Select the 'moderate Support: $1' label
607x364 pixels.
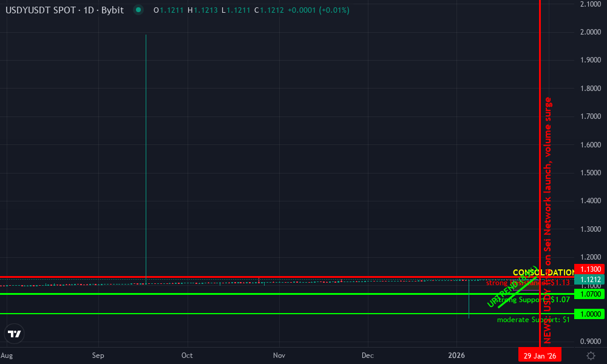click(533, 320)
